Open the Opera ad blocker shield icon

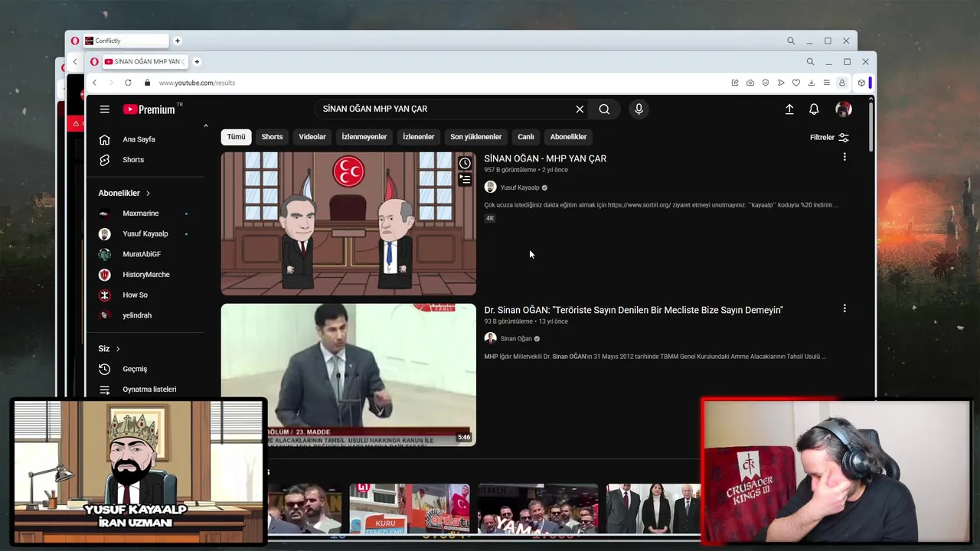[x=766, y=83]
